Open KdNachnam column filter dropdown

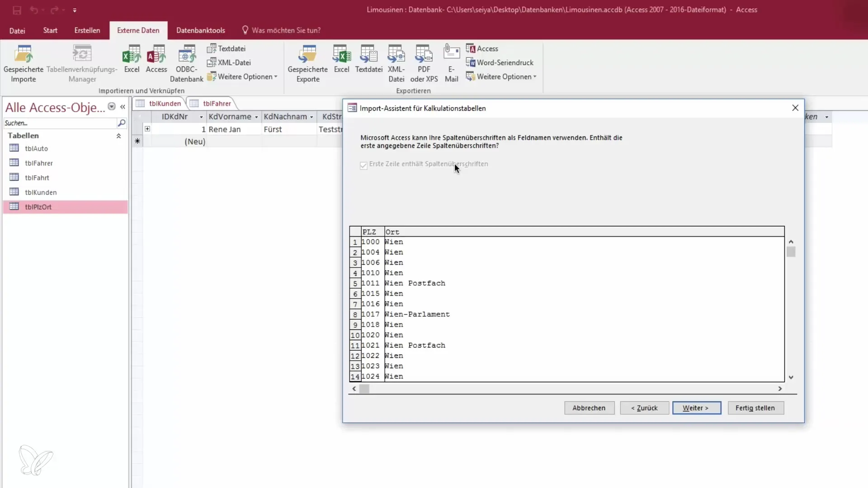tap(311, 117)
